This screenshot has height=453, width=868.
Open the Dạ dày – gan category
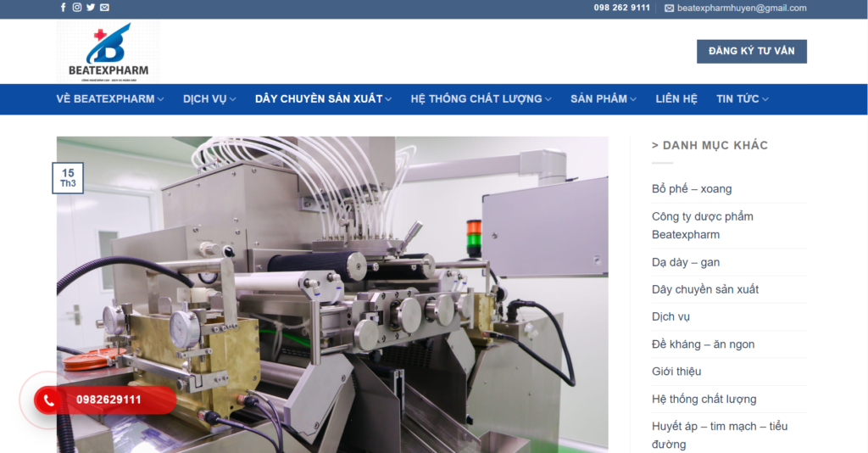point(685,262)
